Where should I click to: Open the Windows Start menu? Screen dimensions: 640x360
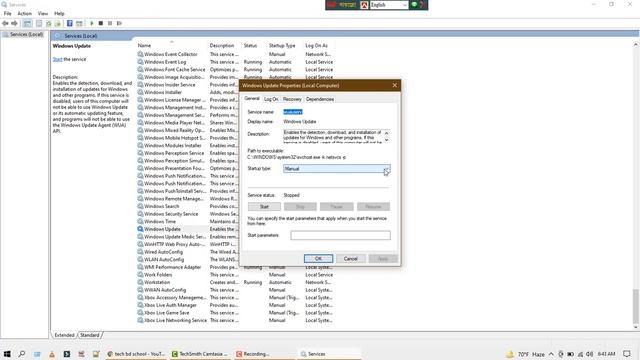click(x=7, y=354)
